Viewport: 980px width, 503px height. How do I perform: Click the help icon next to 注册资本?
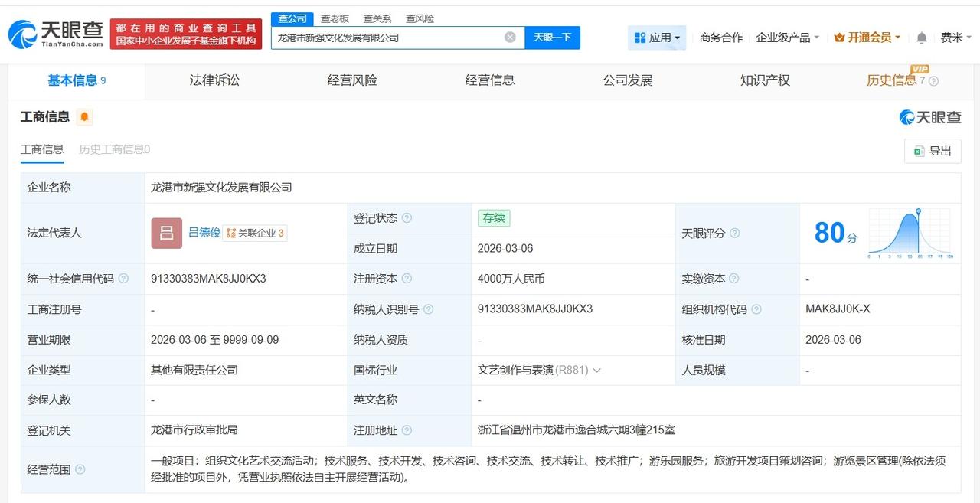click(409, 279)
